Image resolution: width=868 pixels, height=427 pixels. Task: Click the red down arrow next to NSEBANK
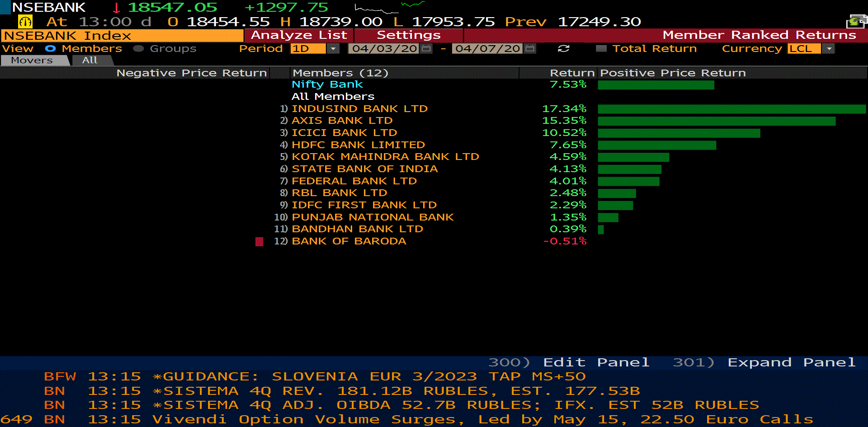[116, 8]
